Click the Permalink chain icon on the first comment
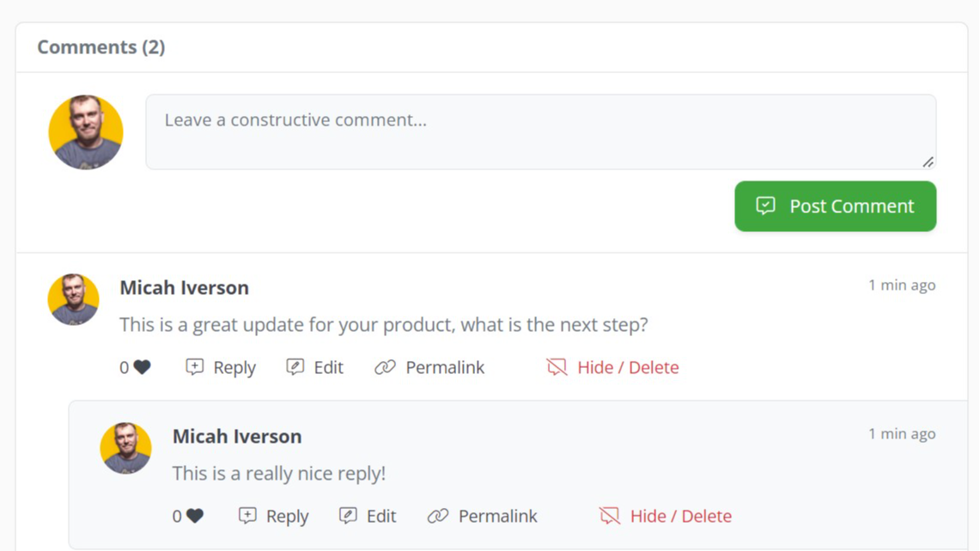Image resolution: width=980 pixels, height=551 pixels. pyautogui.click(x=385, y=367)
